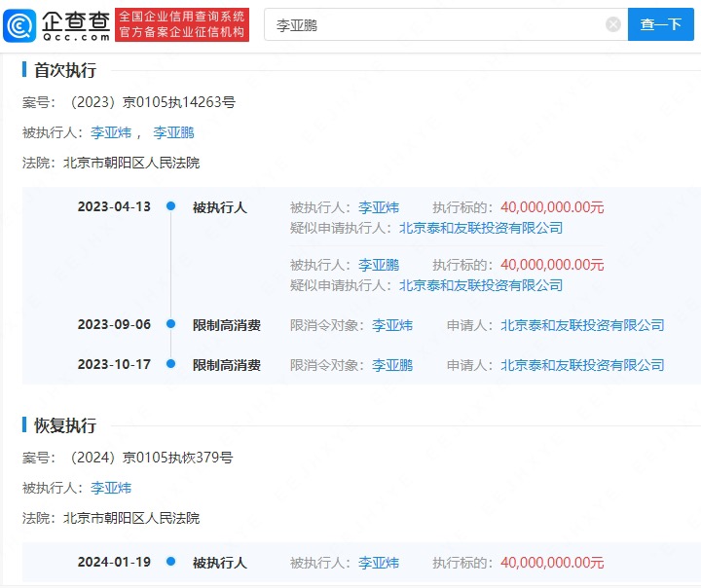Click the 2024-01-19 date text
Screen dimensions: 701x588
pyautogui.click(x=114, y=562)
